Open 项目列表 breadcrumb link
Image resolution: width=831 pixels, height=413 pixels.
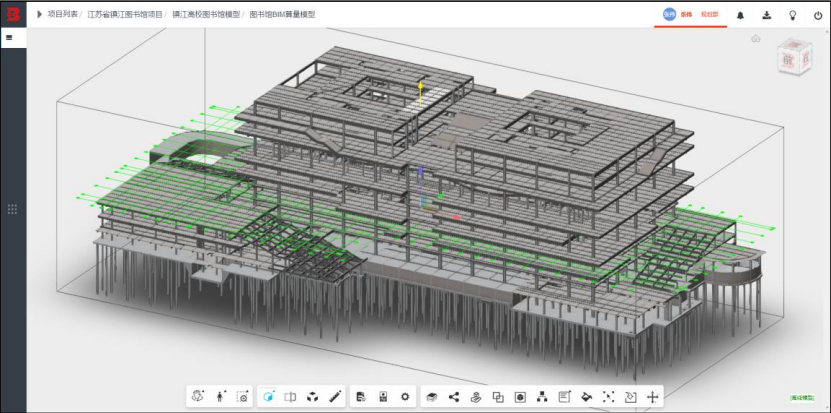(x=63, y=14)
